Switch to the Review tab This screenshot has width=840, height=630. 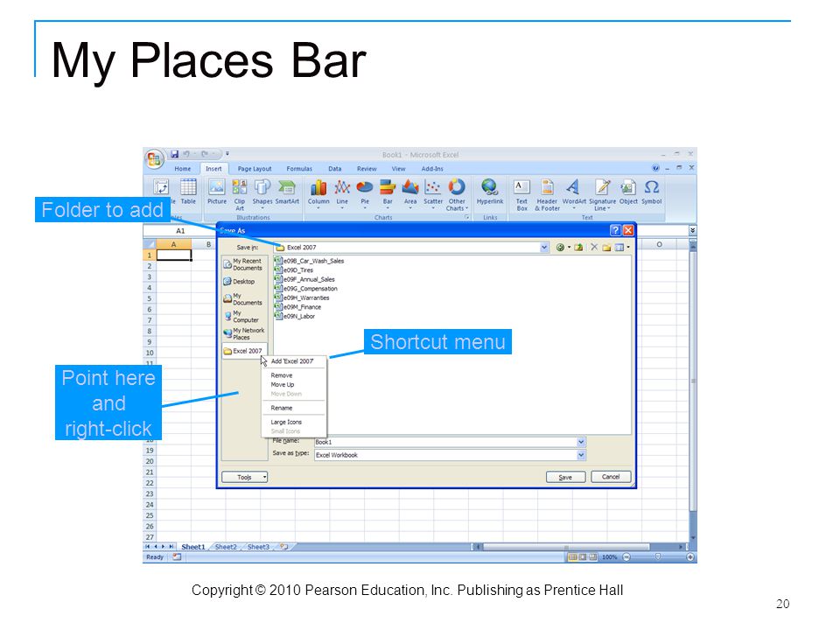[367, 168]
